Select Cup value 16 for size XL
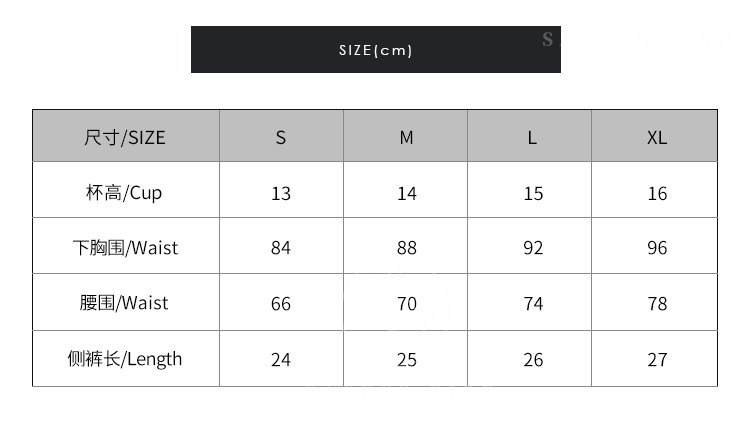The width and height of the screenshot is (750, 433). pyautogui.click(x=656, y=193)
